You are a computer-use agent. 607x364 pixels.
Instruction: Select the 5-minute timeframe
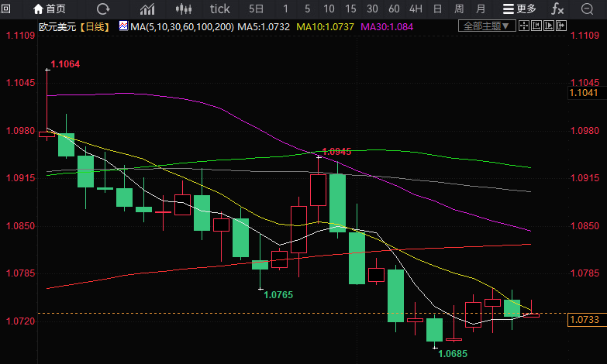(x=307, y=9)
